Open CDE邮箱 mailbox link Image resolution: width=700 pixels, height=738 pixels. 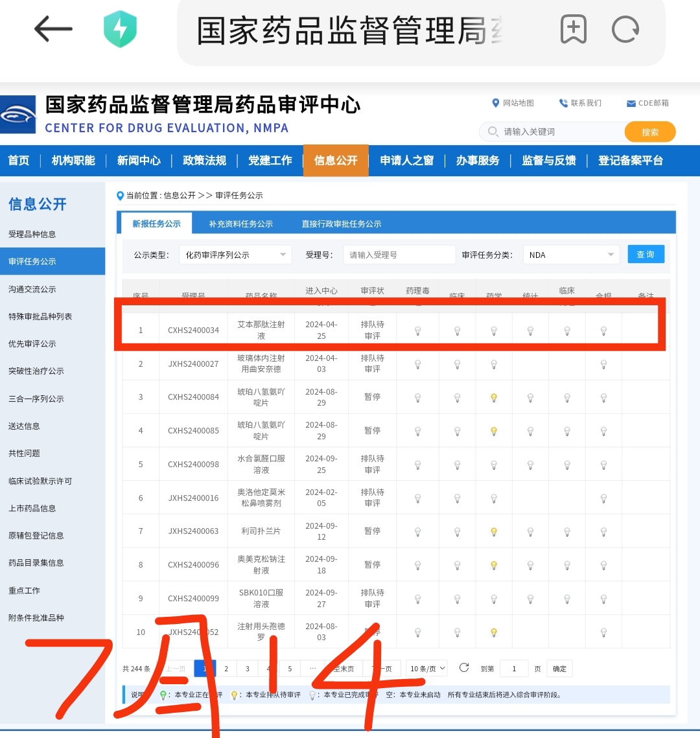(x=647, y=102)
